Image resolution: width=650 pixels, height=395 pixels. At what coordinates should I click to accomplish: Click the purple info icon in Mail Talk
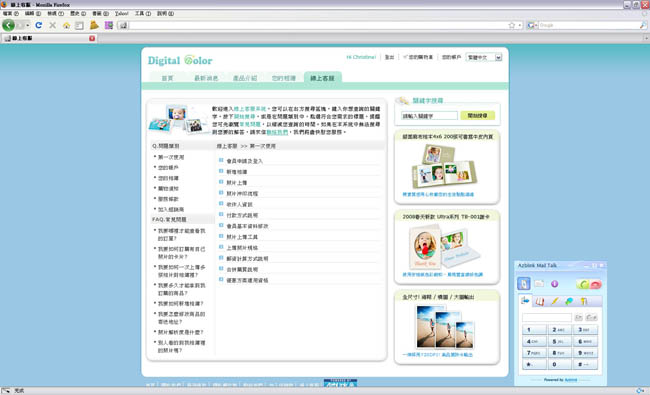tap(555, 284)
